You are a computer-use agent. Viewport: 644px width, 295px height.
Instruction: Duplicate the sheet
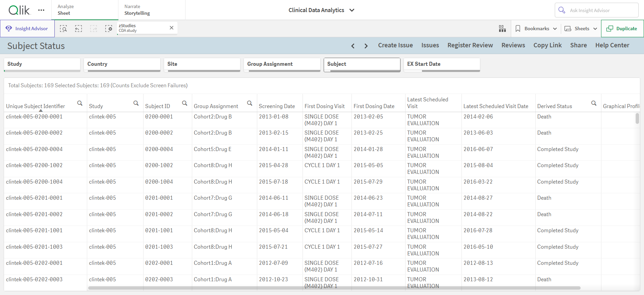click(622, 29)
